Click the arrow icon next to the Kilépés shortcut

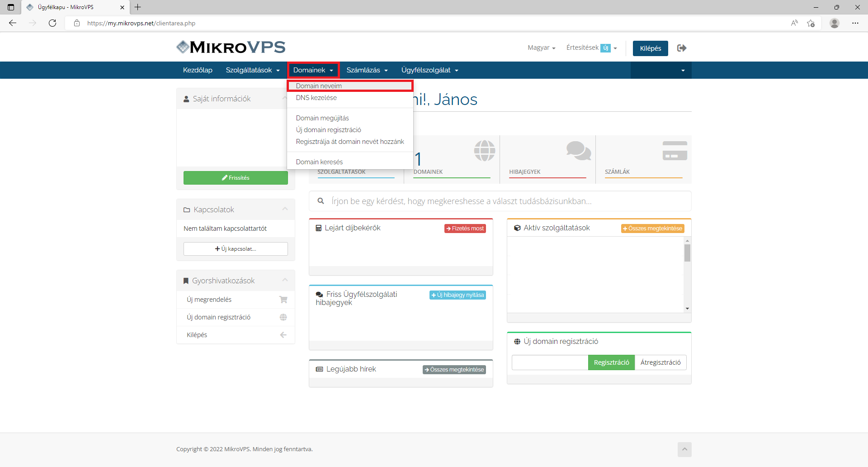coord(283,335)
